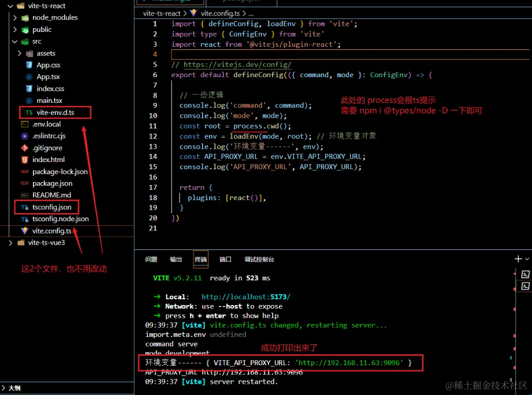Click the assets folder icon
532x395 pixels.
(x=29, y=53)
